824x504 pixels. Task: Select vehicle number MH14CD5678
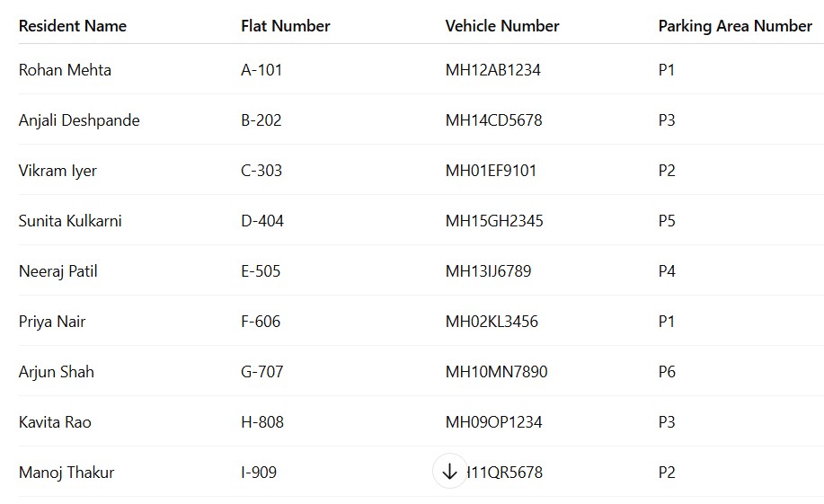pos(493,120)
